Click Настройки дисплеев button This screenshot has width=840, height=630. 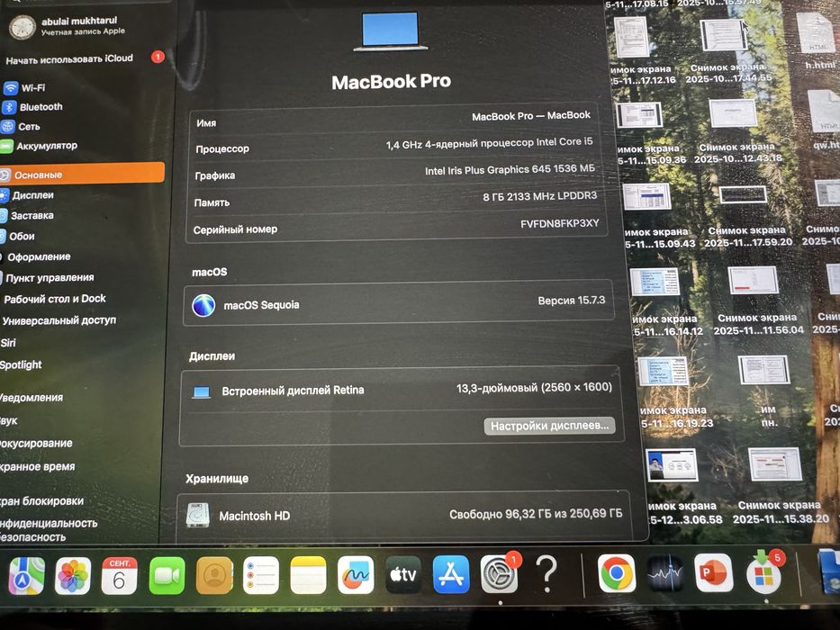tap(549, 426)
